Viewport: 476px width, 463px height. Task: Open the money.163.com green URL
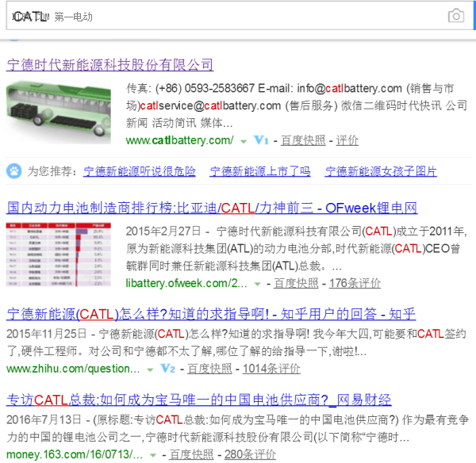pyautogui.click(x=75, y=454)
